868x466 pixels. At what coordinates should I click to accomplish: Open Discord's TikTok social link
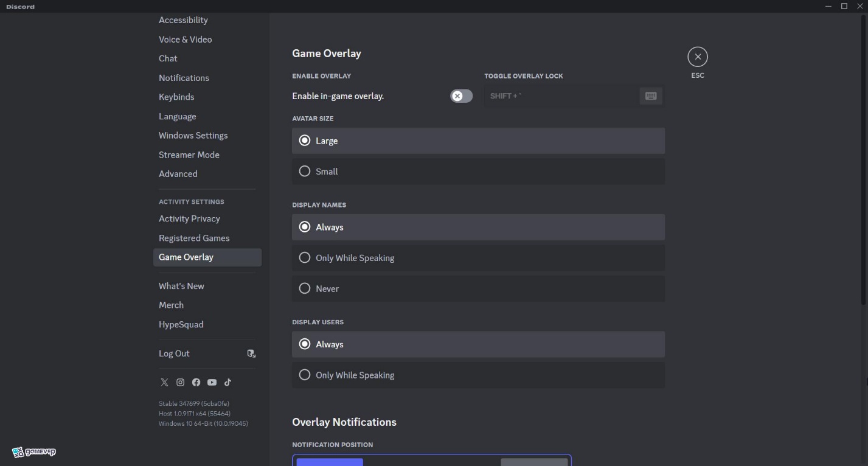click(227, 383)
